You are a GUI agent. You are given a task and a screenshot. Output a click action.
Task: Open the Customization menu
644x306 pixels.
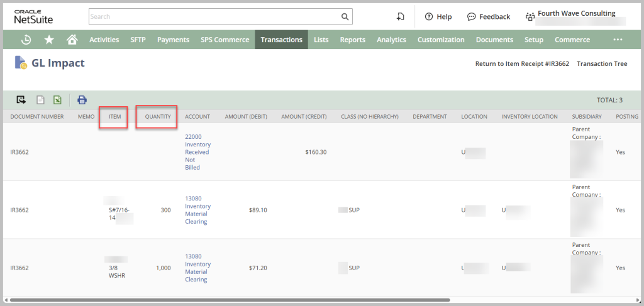click(441, 40)
